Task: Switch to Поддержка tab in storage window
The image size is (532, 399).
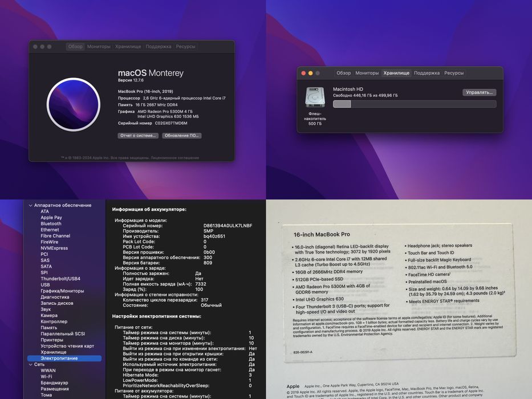Action: point(427,73)
